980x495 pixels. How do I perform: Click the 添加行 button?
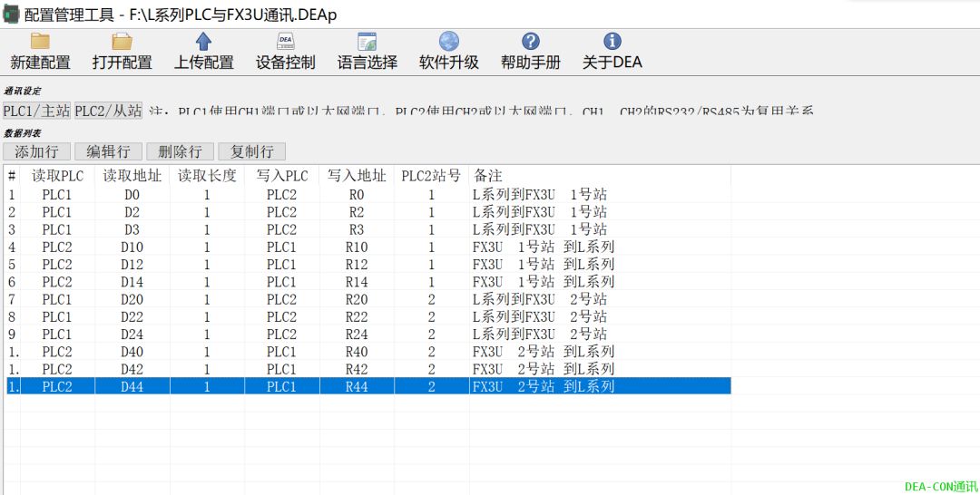(x=36, y=151)
